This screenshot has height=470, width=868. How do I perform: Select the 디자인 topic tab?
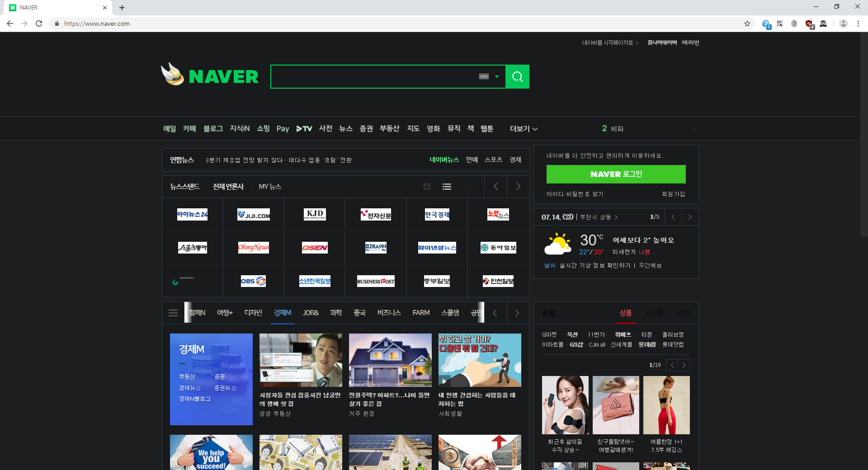point(253,313)
